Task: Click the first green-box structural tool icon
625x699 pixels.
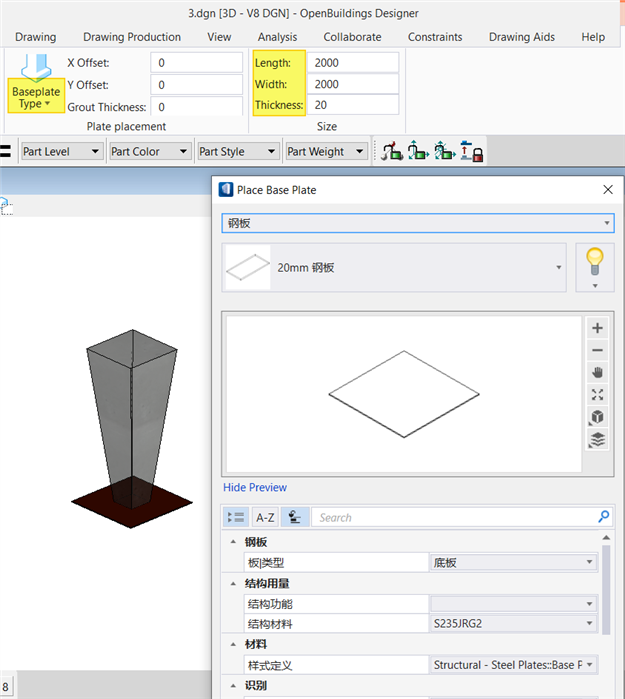Action: [392, 151]
